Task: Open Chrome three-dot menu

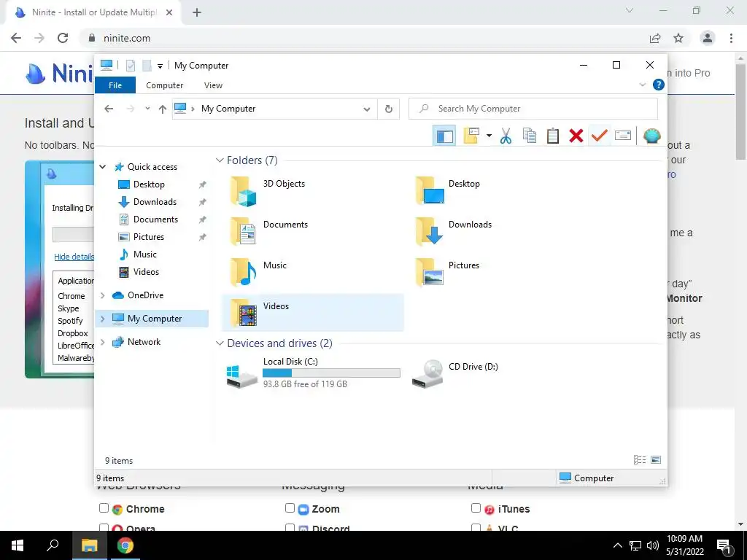Action: [x=731, y=38]
